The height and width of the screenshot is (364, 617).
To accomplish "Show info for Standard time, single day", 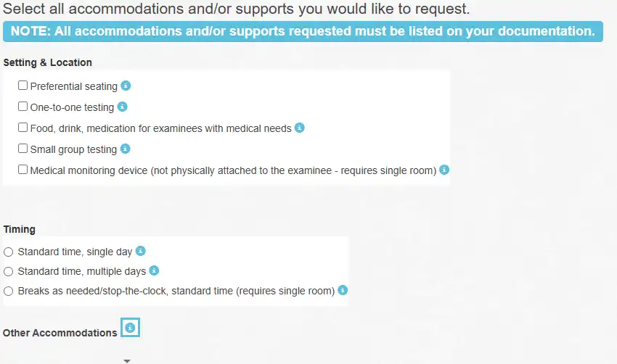I will pyautogui.click(x=141, y=251).
